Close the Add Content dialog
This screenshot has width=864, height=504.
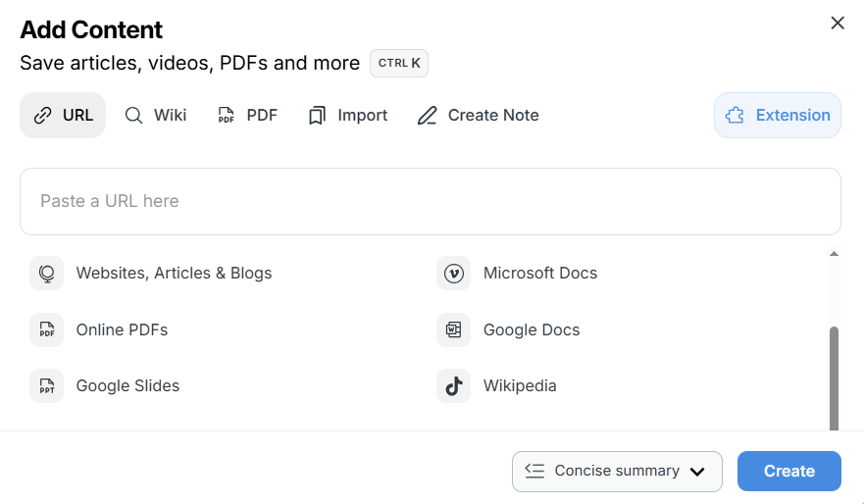[837, 24]
